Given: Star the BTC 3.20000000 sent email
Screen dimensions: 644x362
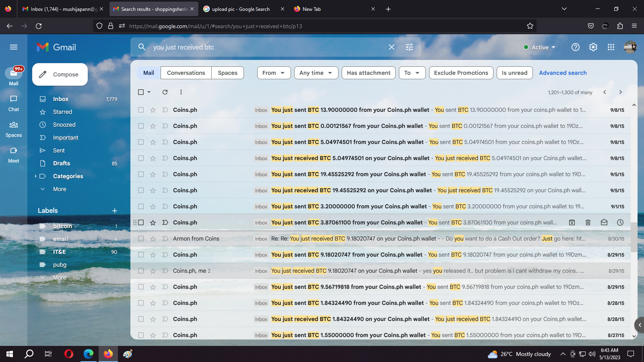Looking at the screenshot, I should pyautogui.click(x=153, y=206).
